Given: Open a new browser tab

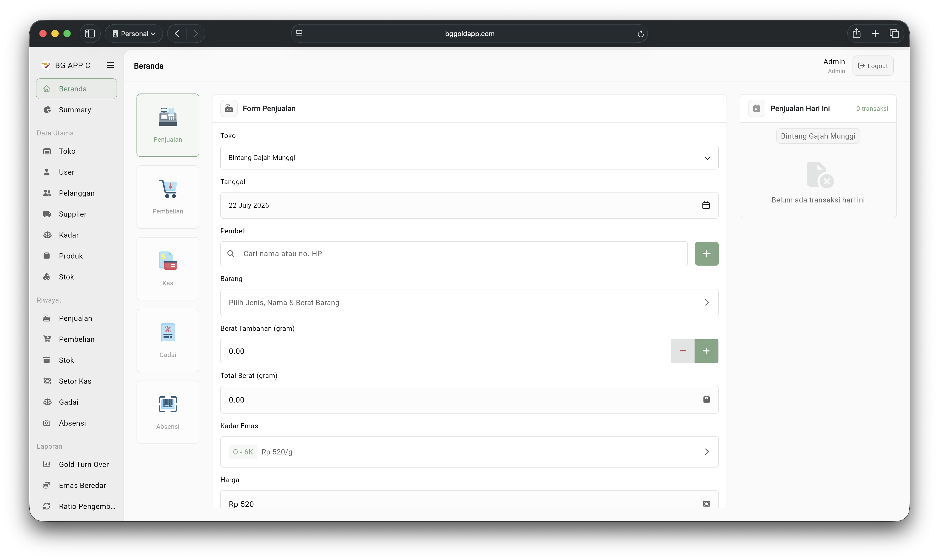Looking at the screenshot, I should (875, 34).
